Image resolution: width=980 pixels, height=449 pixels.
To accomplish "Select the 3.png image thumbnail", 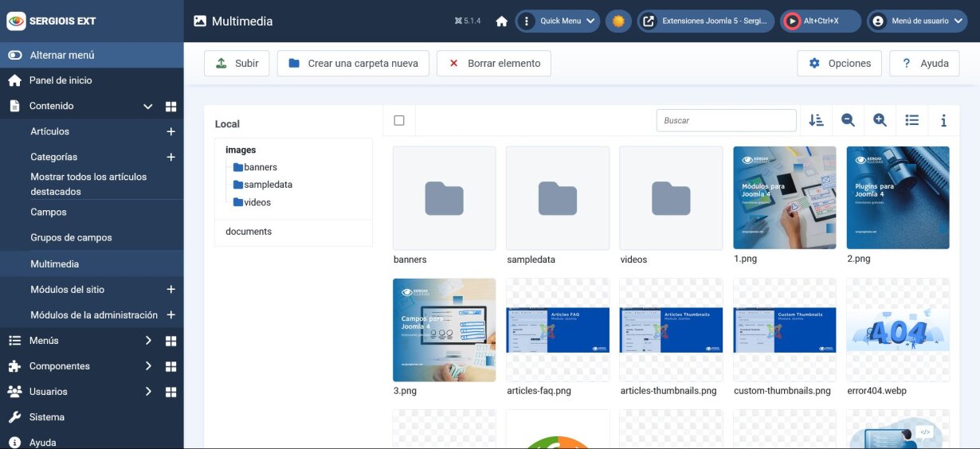I will 445,330.
